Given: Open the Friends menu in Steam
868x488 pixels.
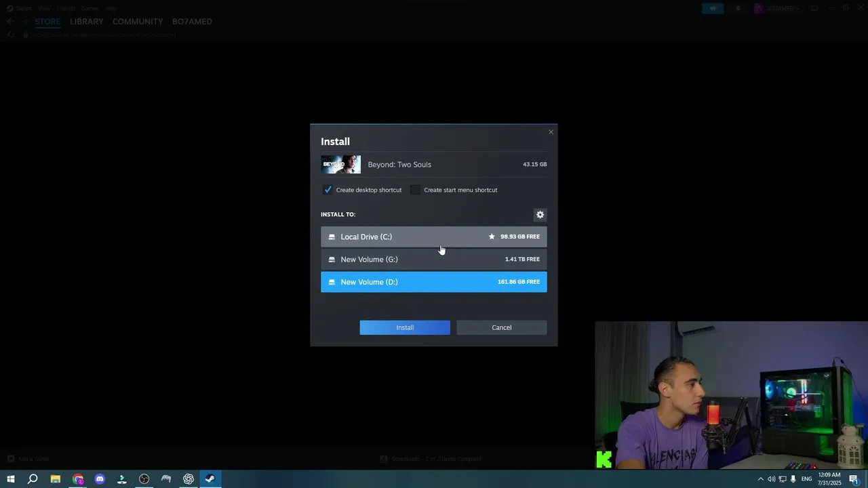Looking at the screenshot, I should coord(66,8).
